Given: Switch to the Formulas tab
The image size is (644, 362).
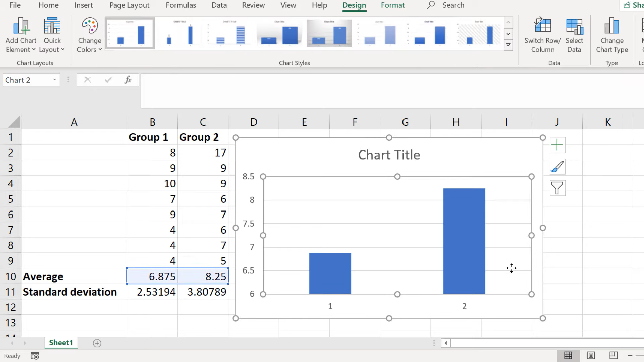Looking at the screenshot, I should [181, 5].
